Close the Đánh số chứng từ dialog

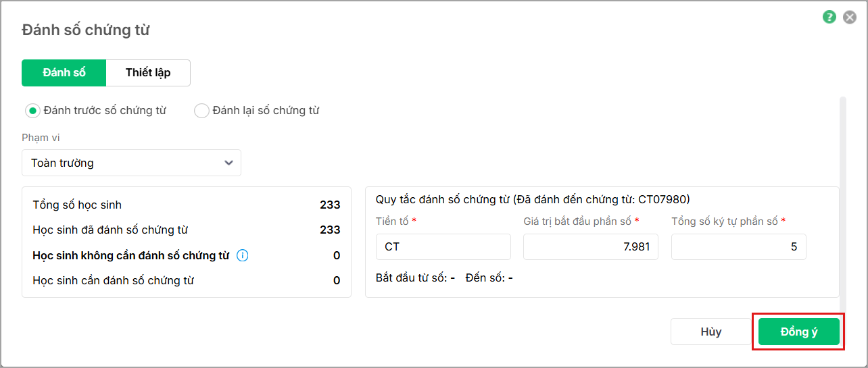pos(850,18)
